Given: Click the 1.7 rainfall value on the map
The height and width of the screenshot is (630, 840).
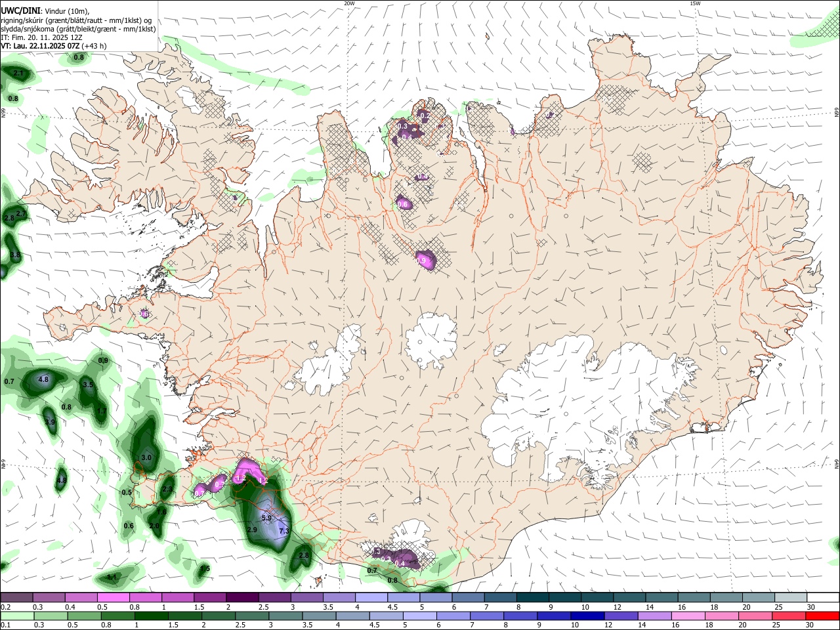Looking at the screenshot, I should click(x=102, y=411).
